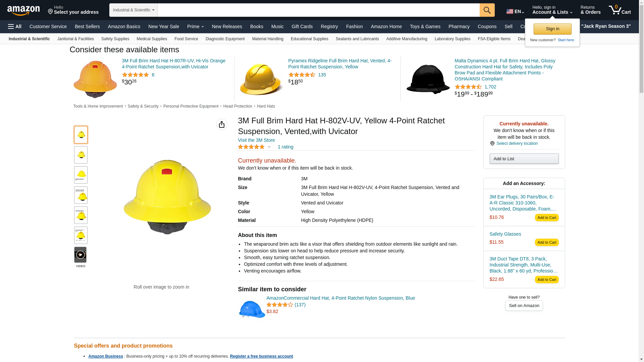Go to Safety Supplies category tab
644x362 pixels.
(115, 39)
